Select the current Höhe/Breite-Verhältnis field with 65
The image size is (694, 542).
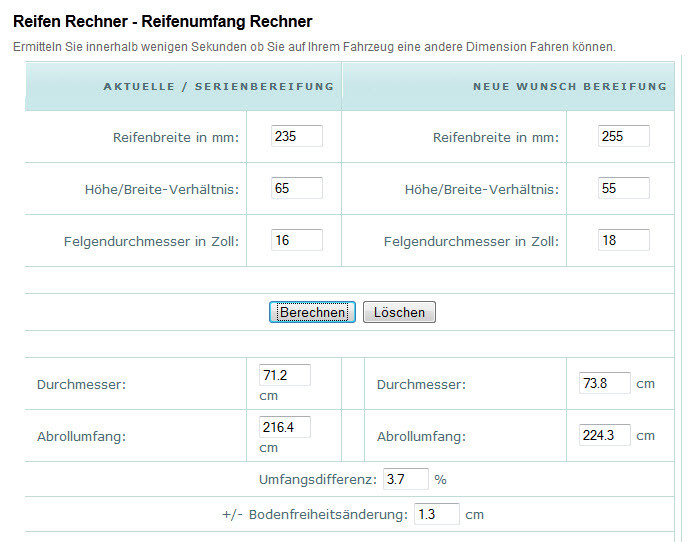pyautogui.click(x=296, y=188)
